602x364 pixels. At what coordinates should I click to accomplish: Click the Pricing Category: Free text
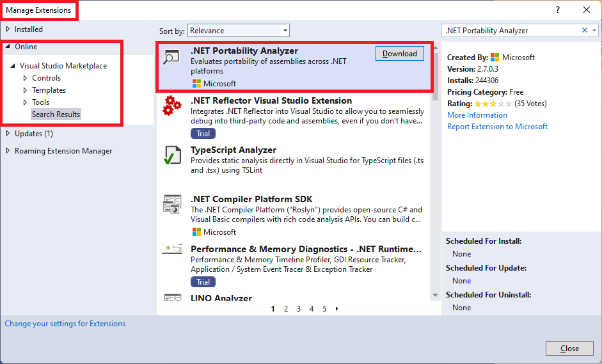point(486,92)
